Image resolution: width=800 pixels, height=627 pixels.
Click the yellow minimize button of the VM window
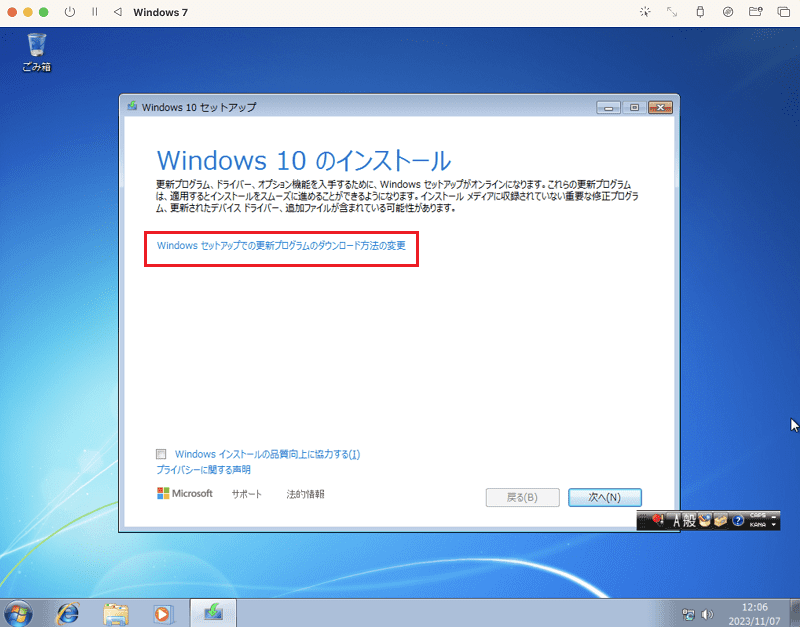click(28, 12)
